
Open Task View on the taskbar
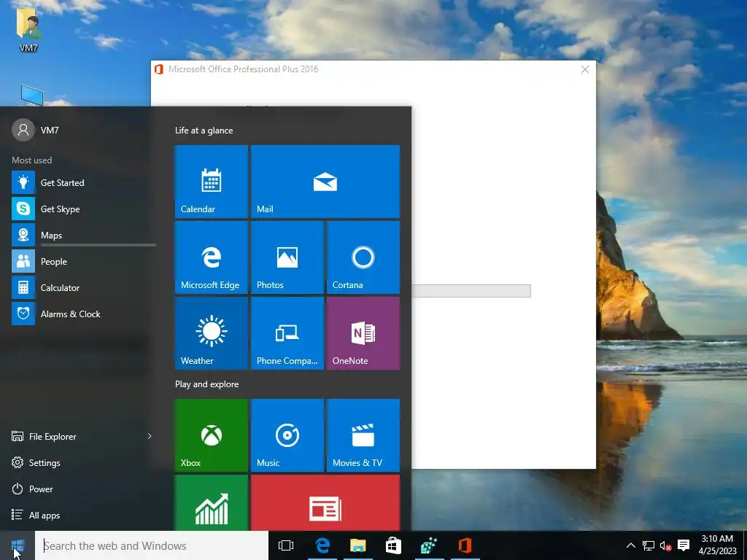click(x=286, y=545)
